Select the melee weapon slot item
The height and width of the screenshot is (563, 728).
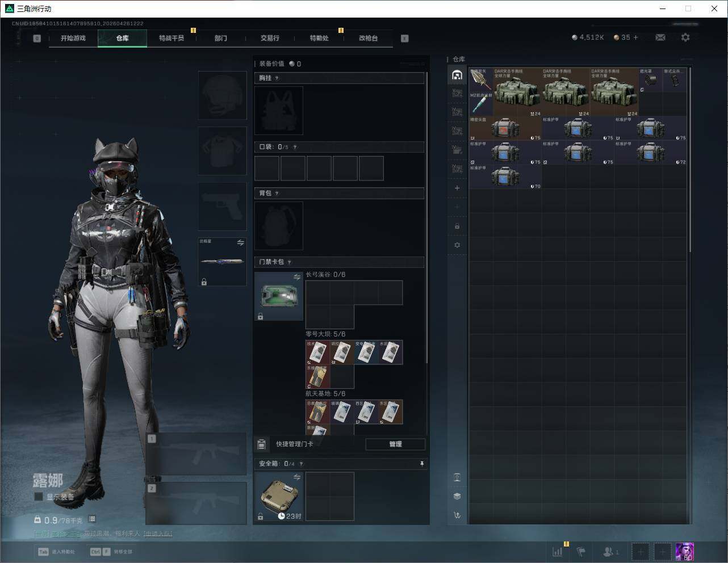[x=222, y=262]
